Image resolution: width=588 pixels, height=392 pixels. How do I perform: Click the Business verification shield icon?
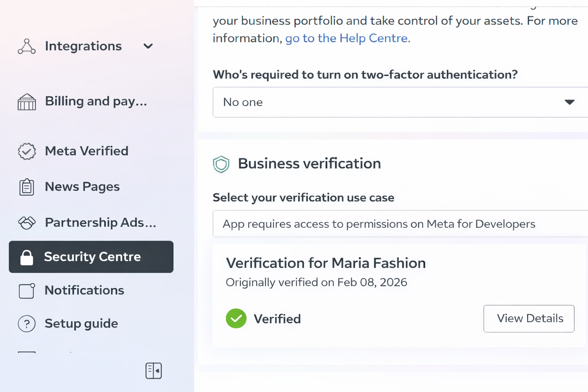[221, 164]
